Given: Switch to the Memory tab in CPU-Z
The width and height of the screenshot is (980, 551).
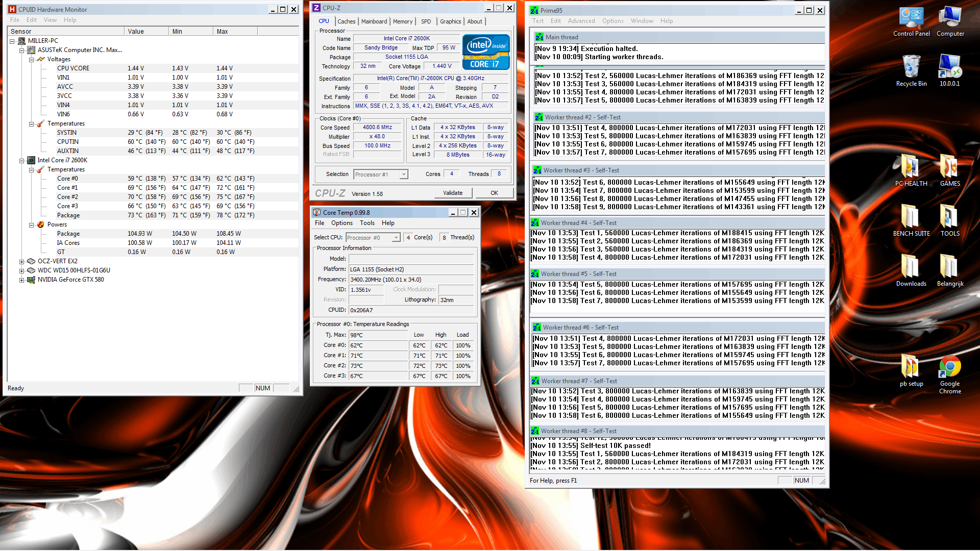Looking at the screenshot, I should click(403, 21).
